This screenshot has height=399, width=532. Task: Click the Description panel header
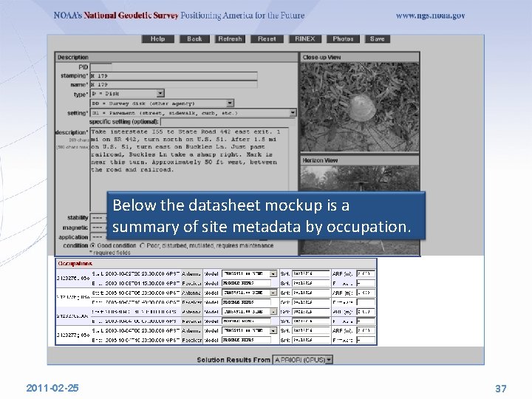tap(177, 57)
